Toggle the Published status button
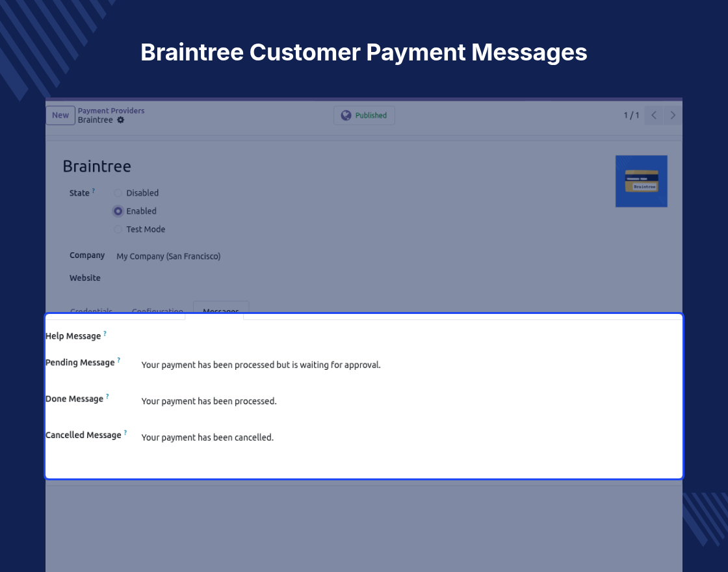Screen dimensions: 728x572 pos(365,115)
